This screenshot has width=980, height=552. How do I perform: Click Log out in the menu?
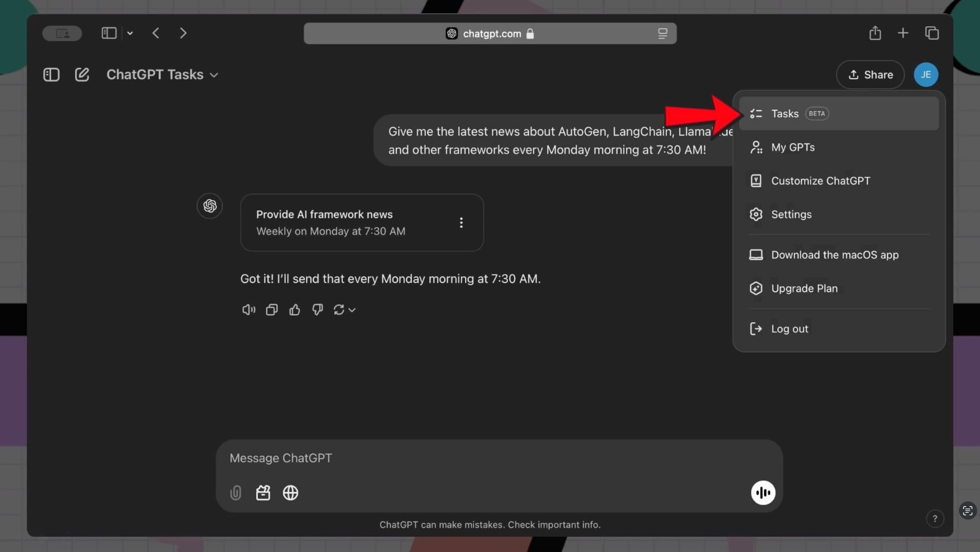838,329
